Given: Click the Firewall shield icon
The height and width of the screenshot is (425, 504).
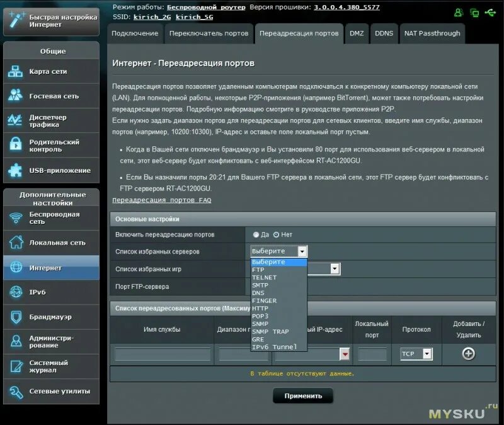Looking at the screenshot, I should pos(16,317).
